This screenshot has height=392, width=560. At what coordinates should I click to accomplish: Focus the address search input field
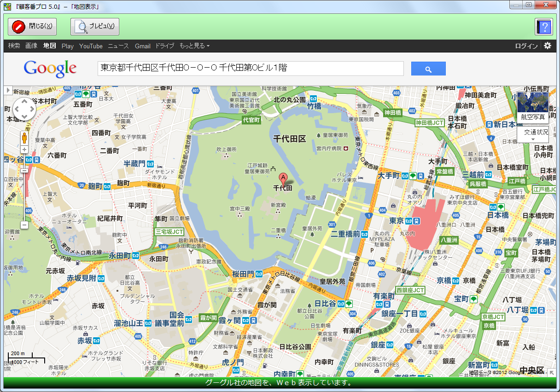(251, 68)
